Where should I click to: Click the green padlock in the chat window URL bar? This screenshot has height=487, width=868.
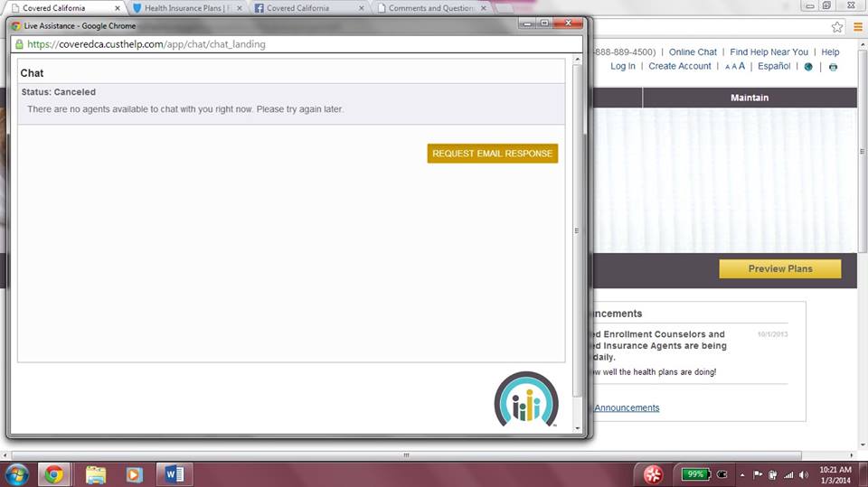[19, 44]
